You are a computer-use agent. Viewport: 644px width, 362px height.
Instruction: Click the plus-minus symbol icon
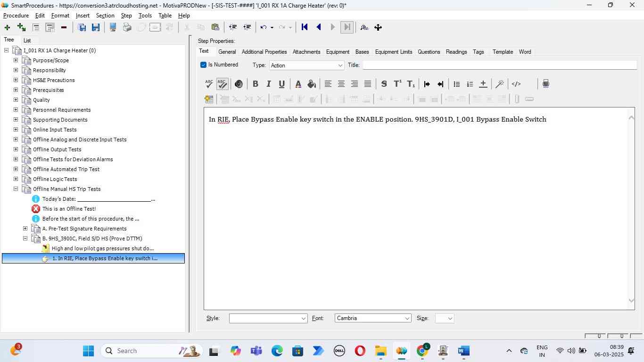(x=483, y=84)
